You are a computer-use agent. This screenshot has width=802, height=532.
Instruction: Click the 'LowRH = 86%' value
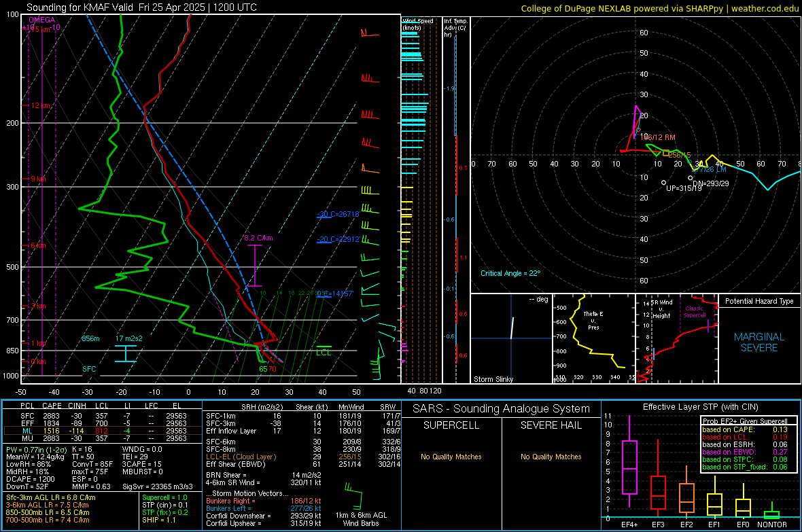[x=28, y=465]
